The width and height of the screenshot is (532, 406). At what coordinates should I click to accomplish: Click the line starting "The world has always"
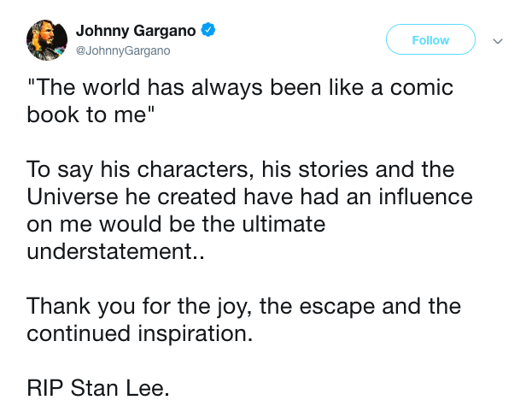pyautogui.click(x=240, y=88)
